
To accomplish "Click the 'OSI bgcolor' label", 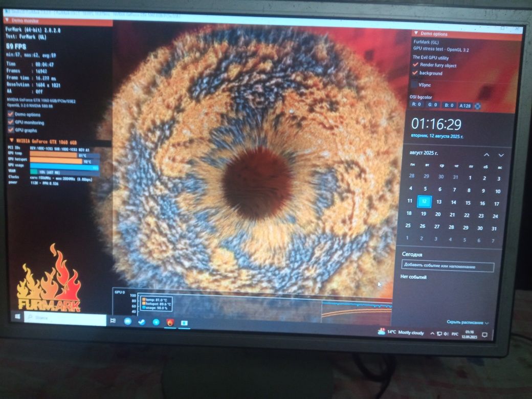I will 420,97.
